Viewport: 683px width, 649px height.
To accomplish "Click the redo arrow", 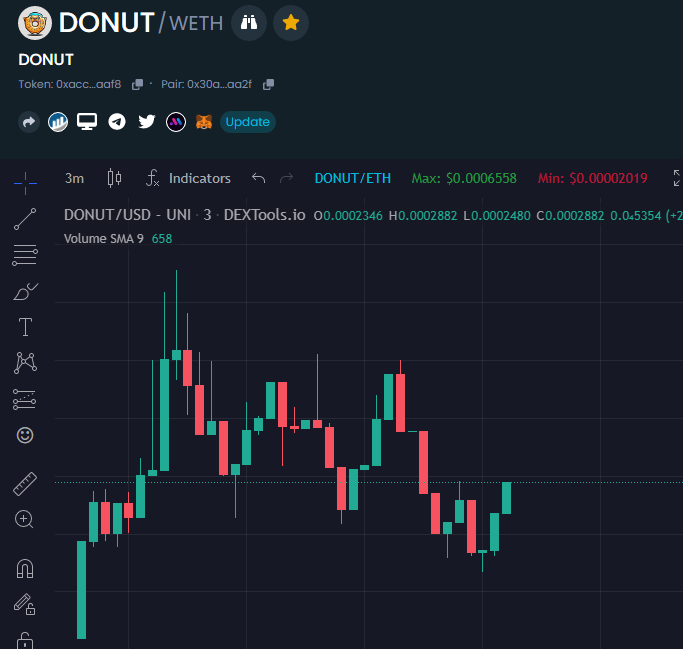I will pyautogui.click(x=286, y=178).
